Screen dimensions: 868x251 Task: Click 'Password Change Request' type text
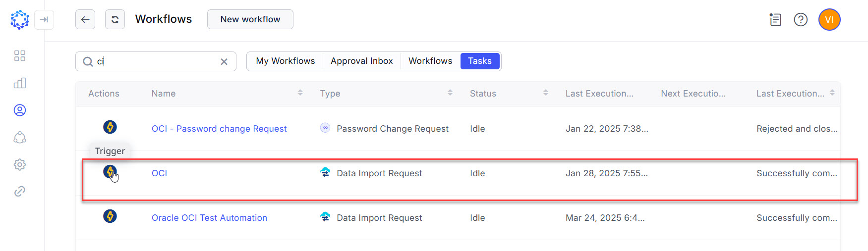coord(393,129)
